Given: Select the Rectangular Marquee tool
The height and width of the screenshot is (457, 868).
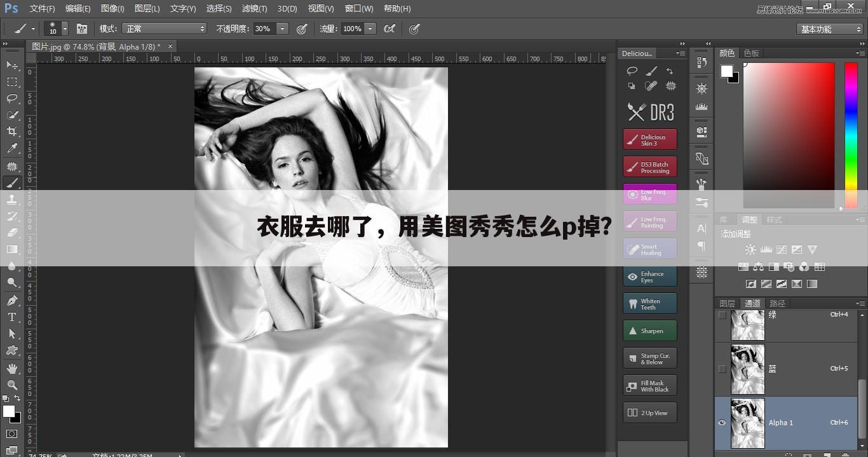Looking at the screenshot, I should [12, 82].
